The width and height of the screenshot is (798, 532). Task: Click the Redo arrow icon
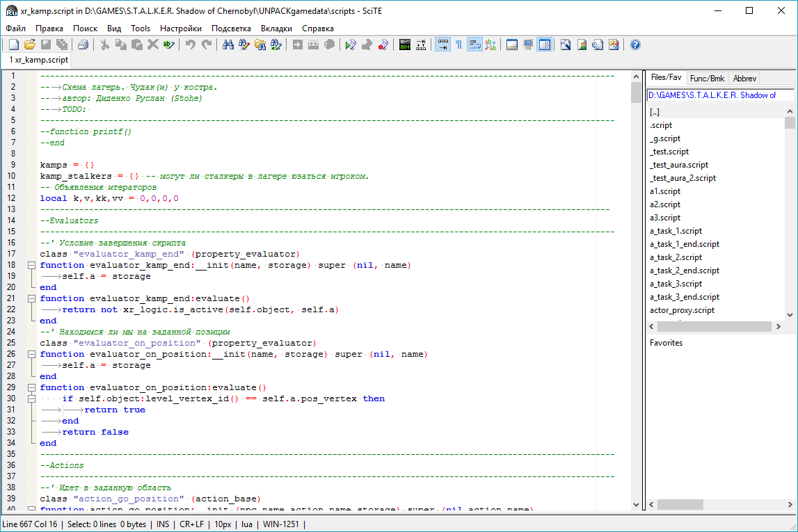(x=206, y=45)
